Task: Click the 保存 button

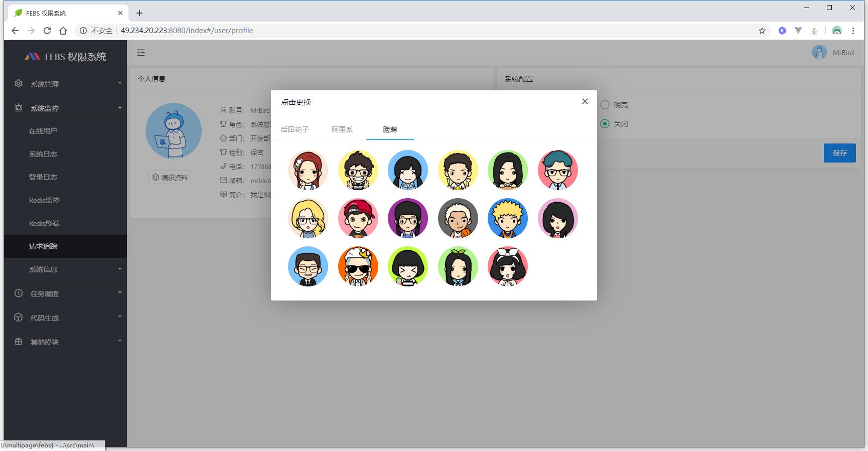Action: pos(839,153)
